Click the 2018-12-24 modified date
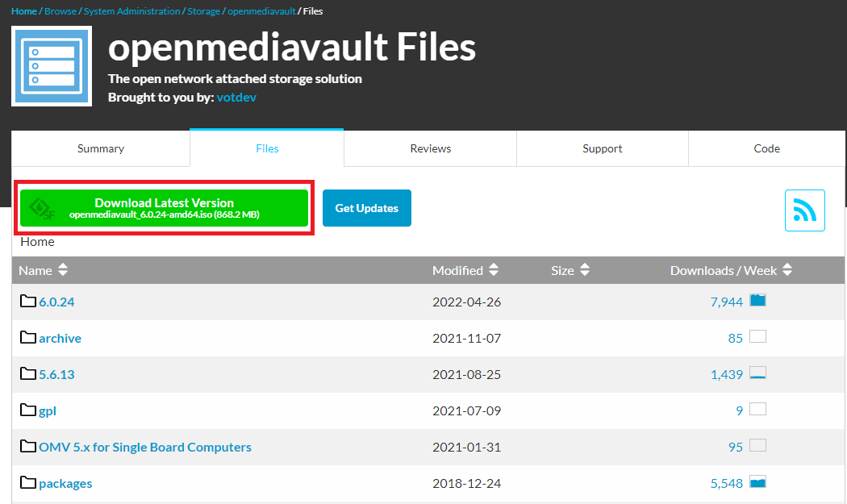This screenshot has height=504, width=847. point(467,484)
